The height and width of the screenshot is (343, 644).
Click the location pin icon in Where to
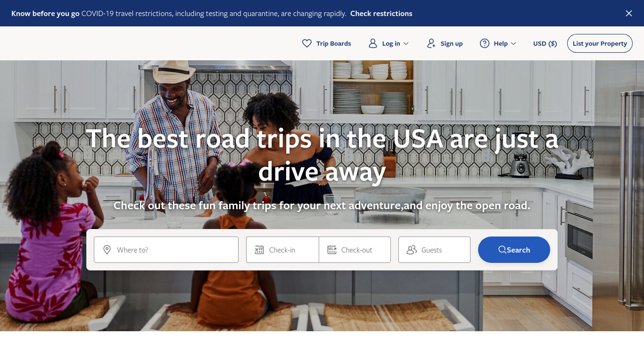[x=107, y=250]
